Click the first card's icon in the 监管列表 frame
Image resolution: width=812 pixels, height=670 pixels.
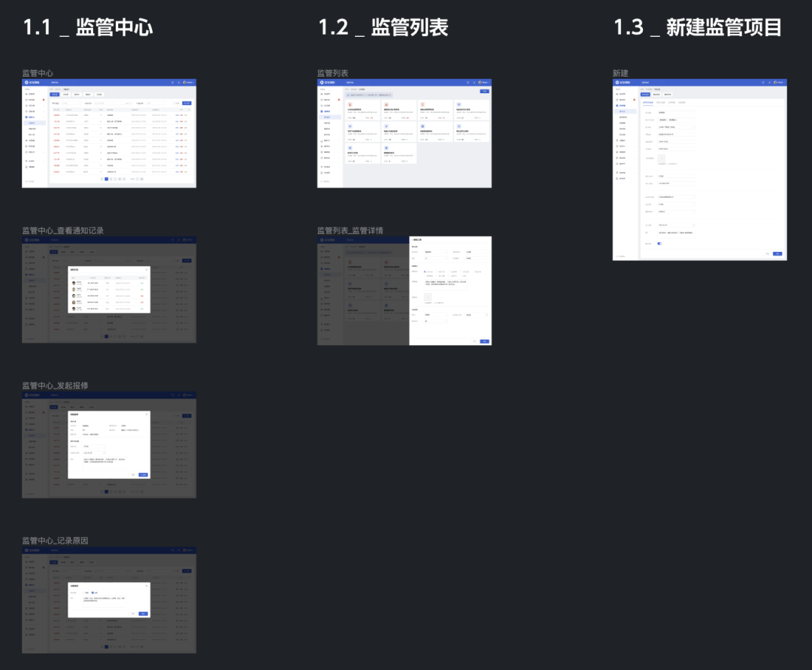pos(350,104)
